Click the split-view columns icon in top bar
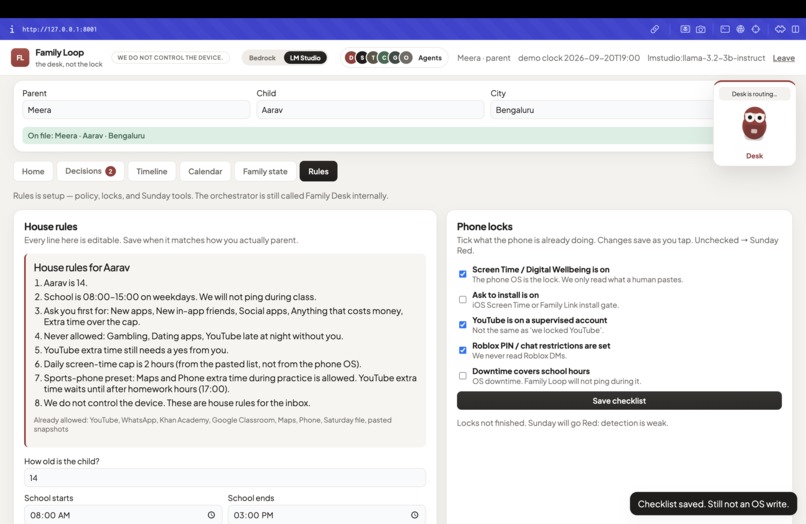This screenshot has height=524, width=806. point(795,29)
